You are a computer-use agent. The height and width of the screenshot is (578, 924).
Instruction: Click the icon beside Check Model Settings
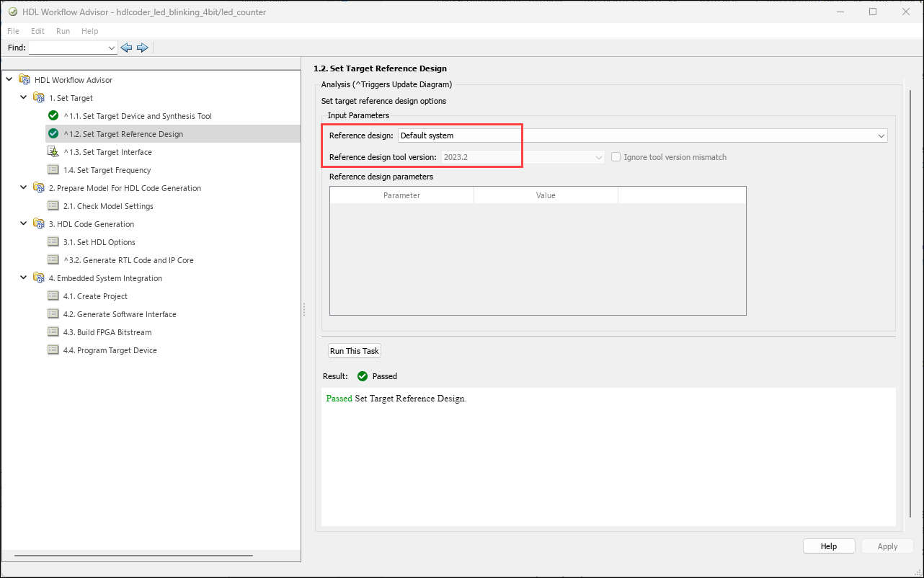point(53,206)
